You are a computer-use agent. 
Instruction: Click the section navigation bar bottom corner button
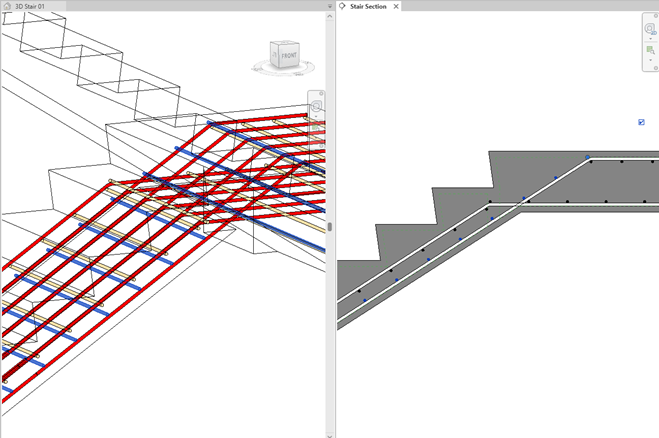tap(654, 68)
